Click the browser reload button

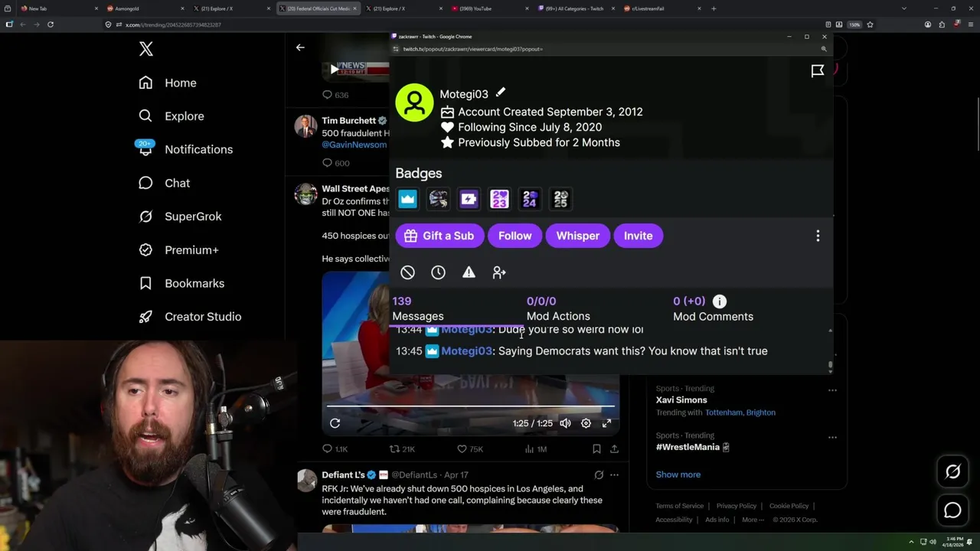[x=50, y=24]
